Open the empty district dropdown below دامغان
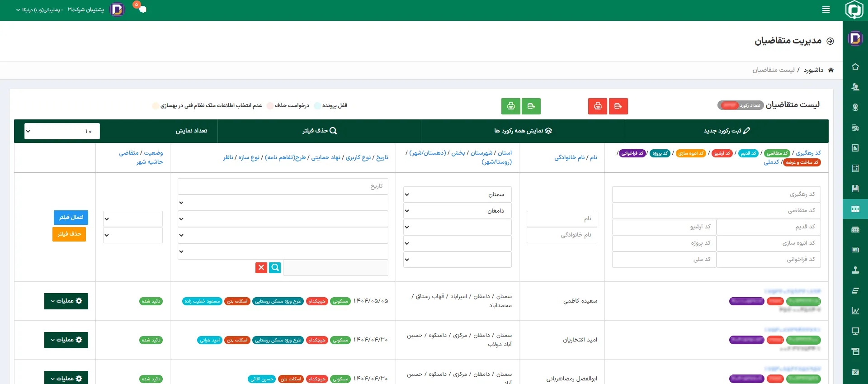This screenshot has width=868, height=384. point(458,227)
